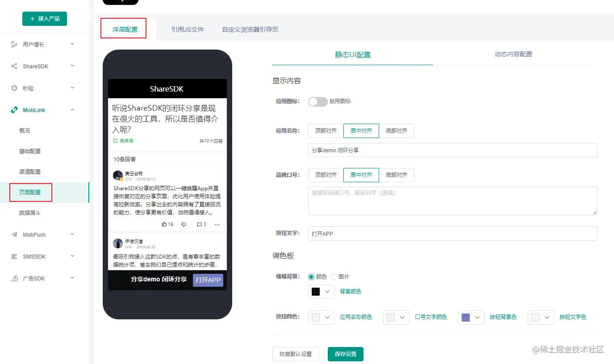614x364 pixels.
Task: Click 恢复默认设置 to restore defaults
Action: (x=295, y=354)
